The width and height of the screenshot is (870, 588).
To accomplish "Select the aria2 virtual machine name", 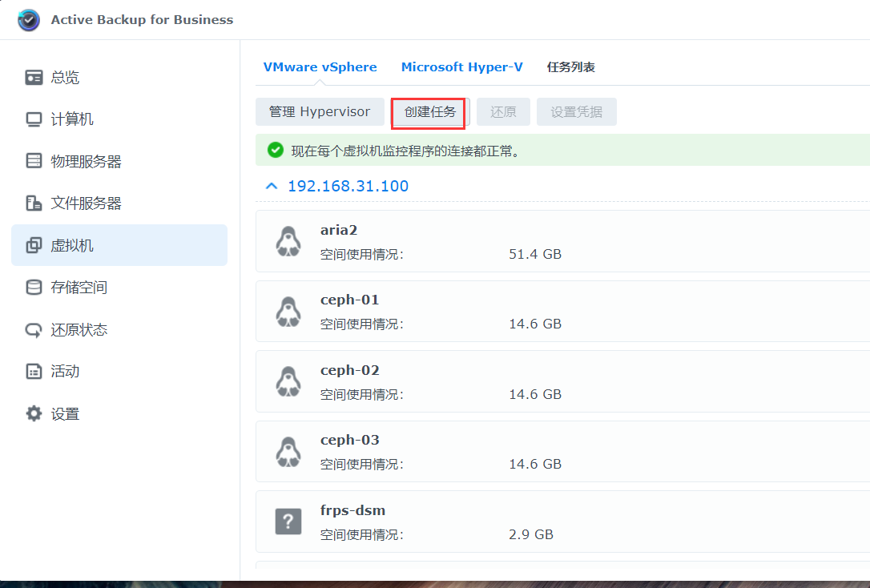I will click(x=338, y=230).
